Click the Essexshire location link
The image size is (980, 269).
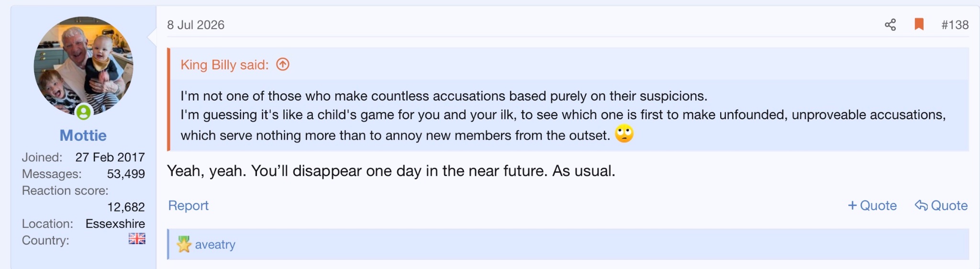tap(115, 224)
